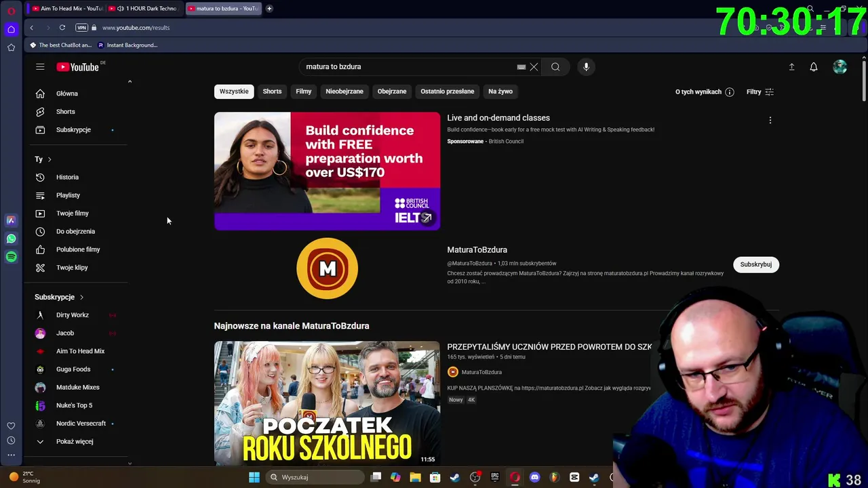The height and width of the screenshot is (488, 868).
Task: Open the Live and on-demand classes ad title
Action: coord(498,118)
